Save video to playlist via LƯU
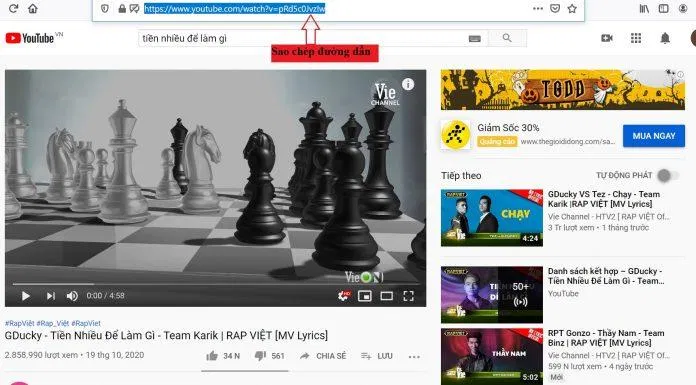This screenshot has width=696, height=385. point(377,356)
